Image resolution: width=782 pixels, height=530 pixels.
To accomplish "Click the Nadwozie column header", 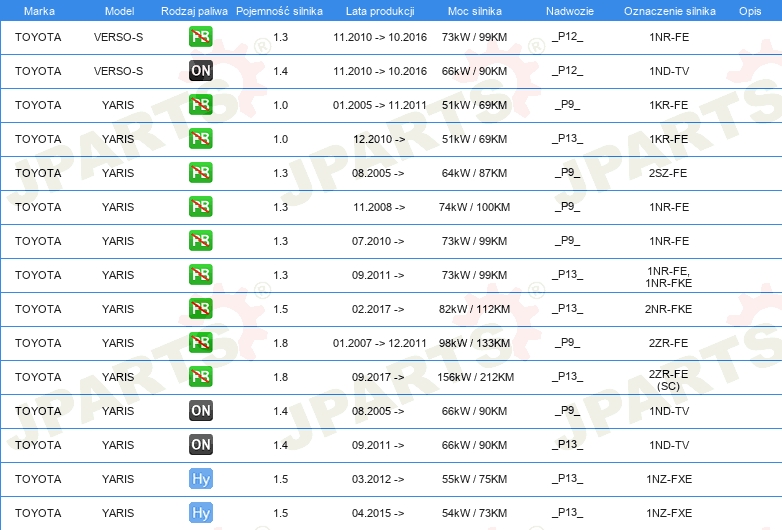I will click(570, 11).
